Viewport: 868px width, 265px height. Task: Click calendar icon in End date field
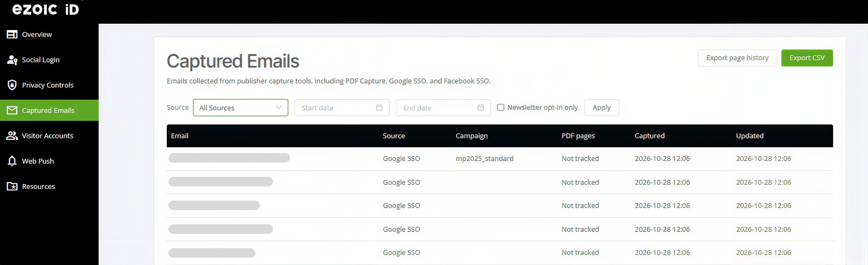click(x=480, y=108)
